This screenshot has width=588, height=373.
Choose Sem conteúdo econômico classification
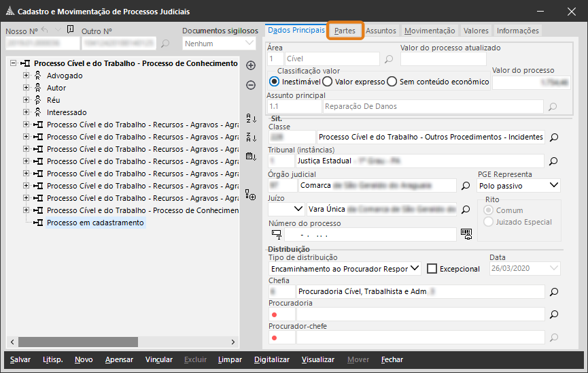click(x=392, y=82)
